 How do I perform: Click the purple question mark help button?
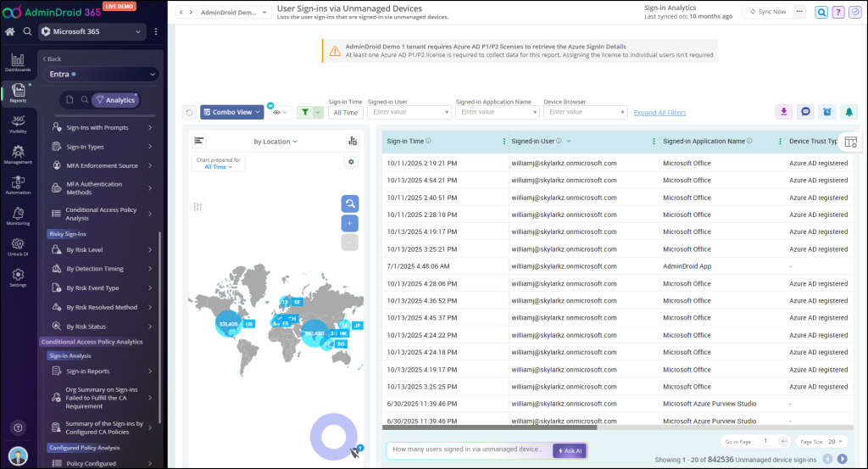[x=838, y=12]
